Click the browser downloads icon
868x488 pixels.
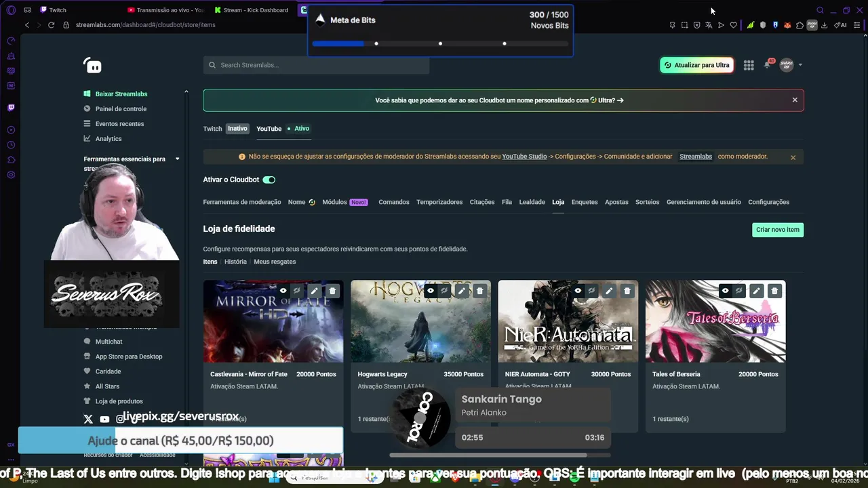(x=824, y=25)
